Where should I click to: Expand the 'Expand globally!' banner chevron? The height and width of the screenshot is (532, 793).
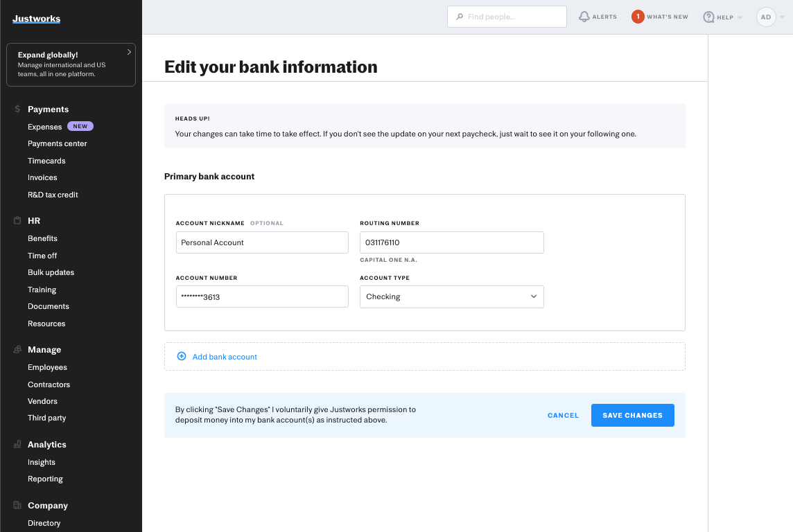(129, 52)
